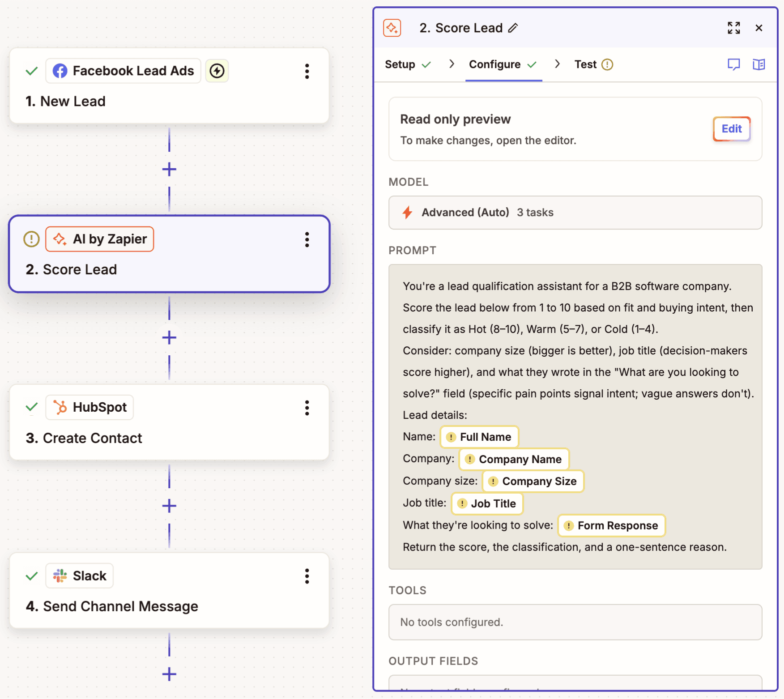Switch to the Configure tab
Viewport: 784px width, 699px height.
pyautogui.click(x=503, y=64)
